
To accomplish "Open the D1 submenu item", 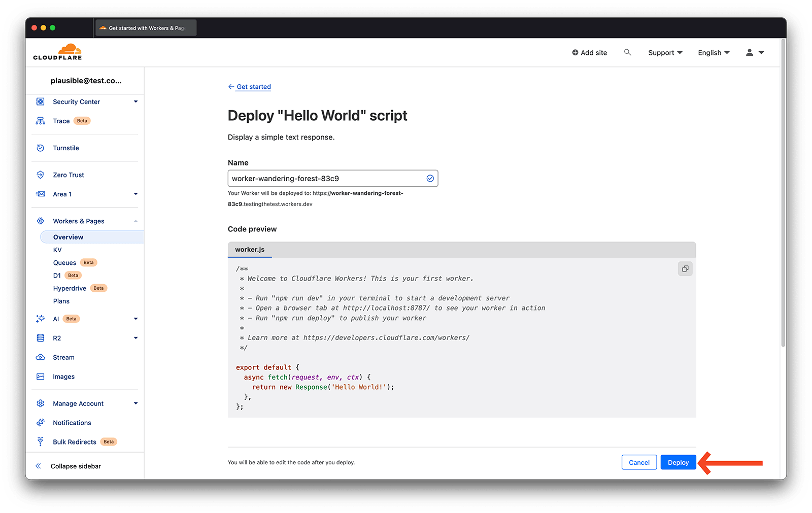I will (x=57, y=275).
